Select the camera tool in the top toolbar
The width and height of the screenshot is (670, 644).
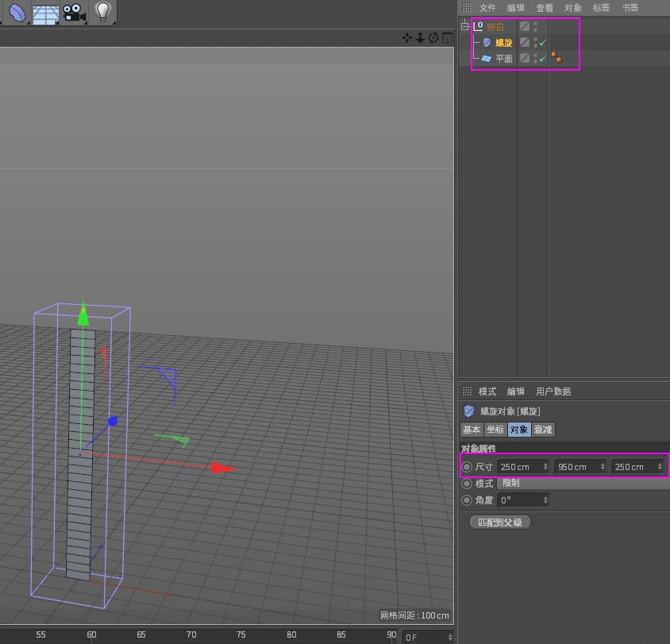tap(73, 13)
